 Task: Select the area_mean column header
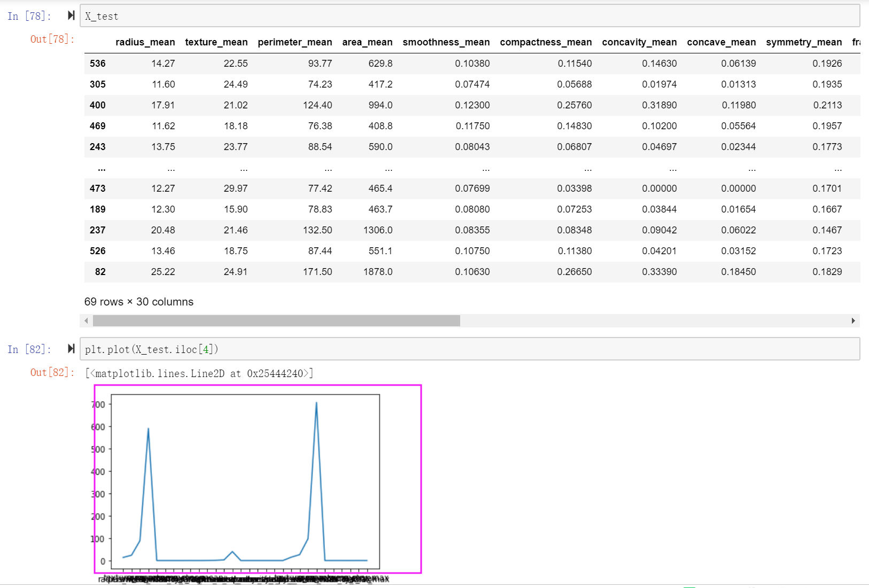[x=367, y=42]
